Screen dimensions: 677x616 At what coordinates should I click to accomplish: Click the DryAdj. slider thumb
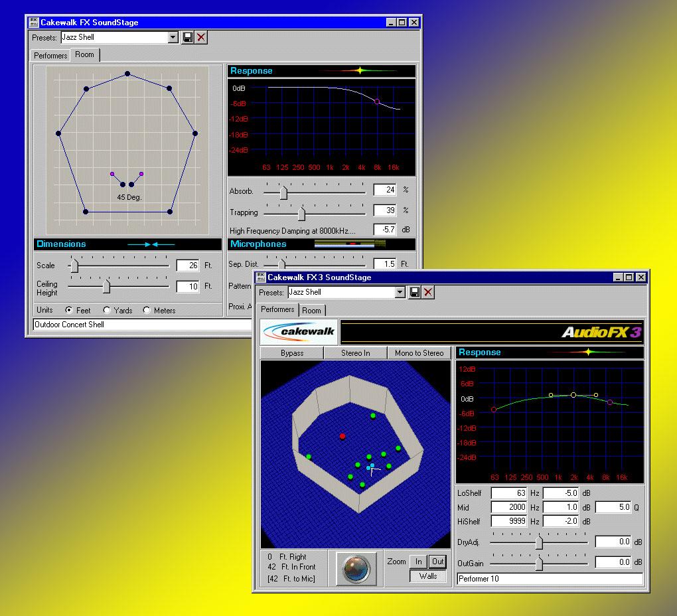pos(539,542)
